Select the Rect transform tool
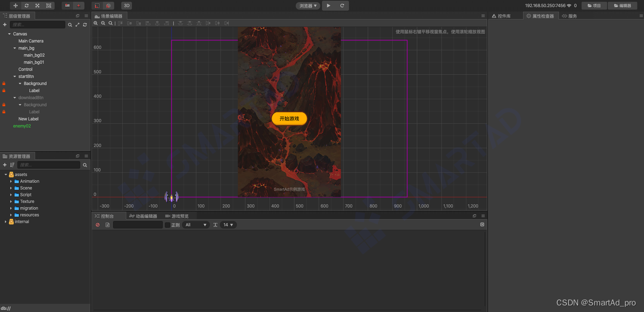 pos(49,6)
